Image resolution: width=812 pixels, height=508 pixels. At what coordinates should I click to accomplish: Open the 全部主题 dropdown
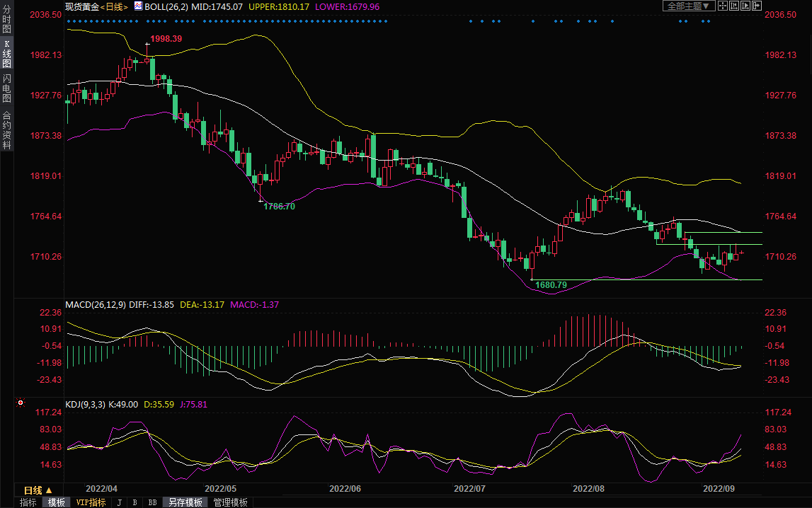(688, 6)
